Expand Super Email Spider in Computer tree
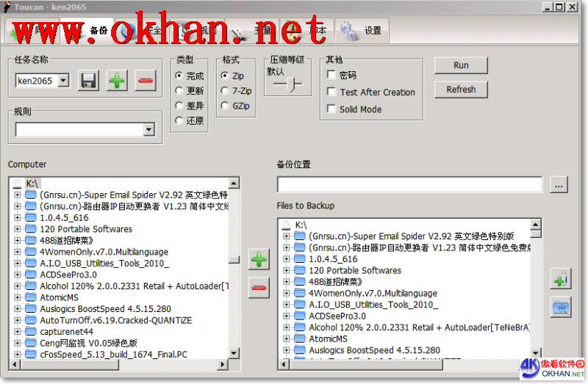588x384 pixels. coord(17,195)
